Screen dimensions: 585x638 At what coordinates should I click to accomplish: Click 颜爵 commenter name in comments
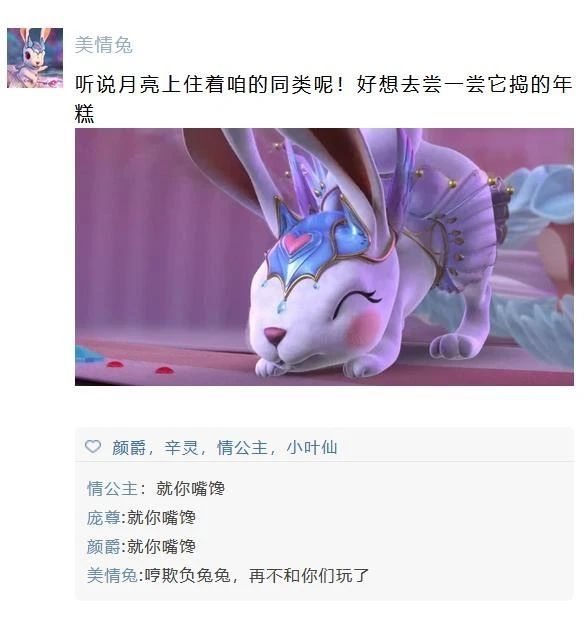pyautogui.click(x=103, y=546)
